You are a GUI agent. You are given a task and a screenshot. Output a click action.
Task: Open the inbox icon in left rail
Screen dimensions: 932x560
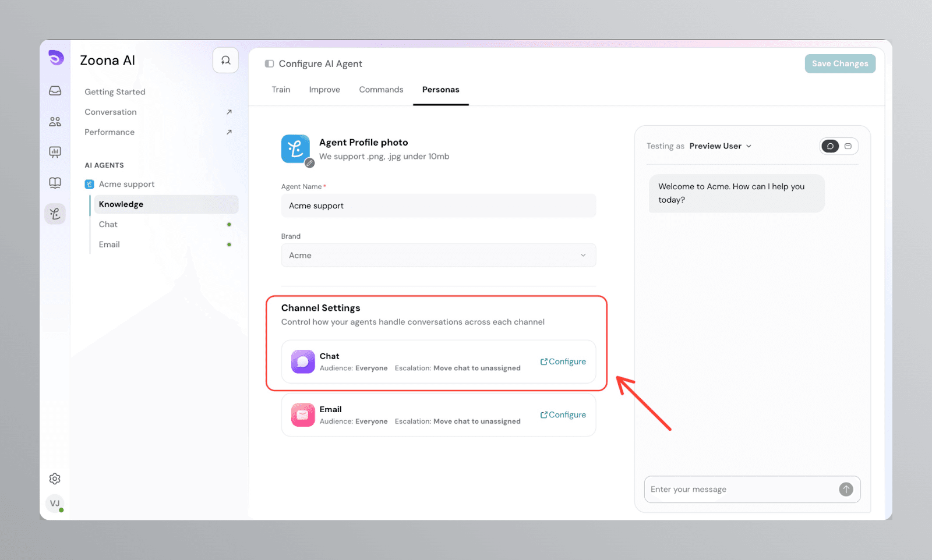click(x=55, y=91)
